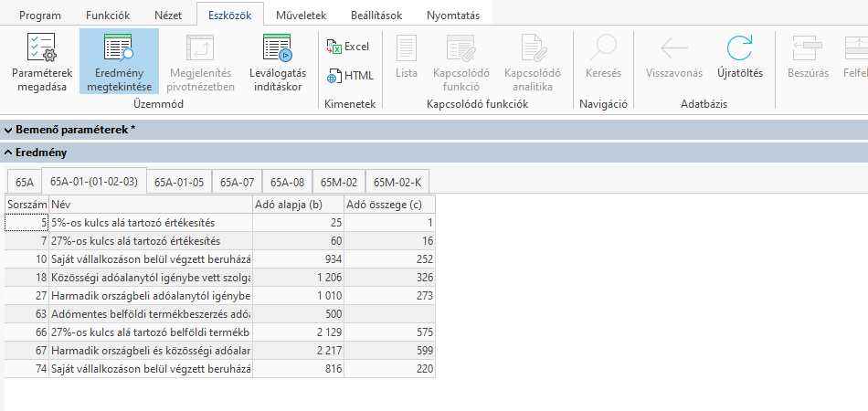This screenshot has width=868, height=411.
Task: Click tax amount cell value 252
Action: click(x=390, y=259)
